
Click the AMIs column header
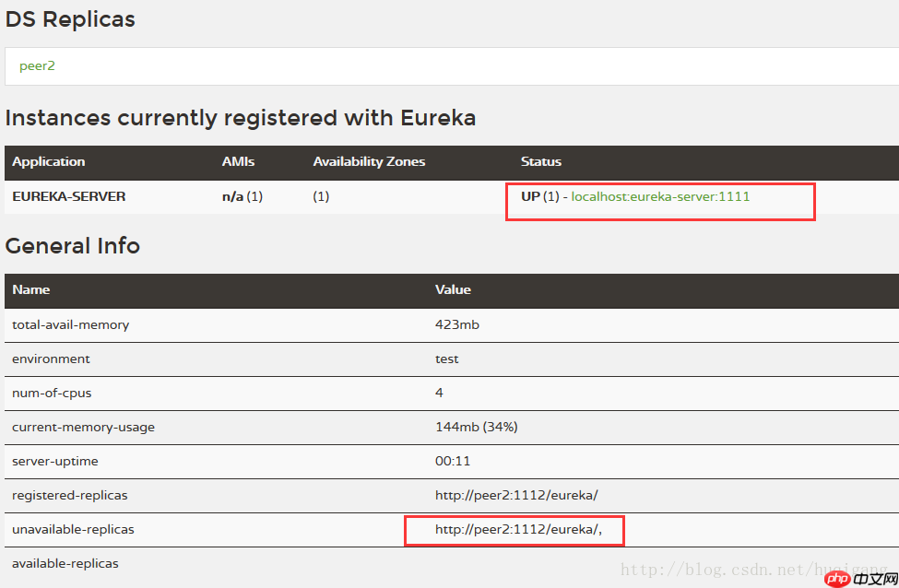pos(238,161)
